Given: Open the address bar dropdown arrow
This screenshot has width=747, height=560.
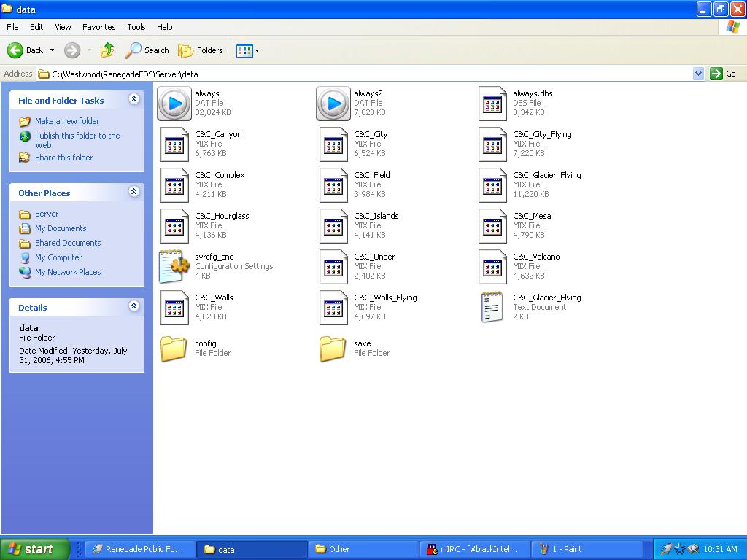Looking at the screenshot, I should (698, 74).
